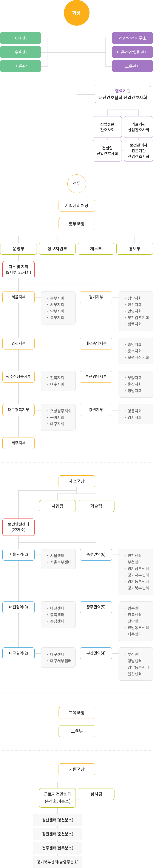Select the 대전충남지부 branch box
Viewport: 153px width, 868px height.
coord(96,343)
